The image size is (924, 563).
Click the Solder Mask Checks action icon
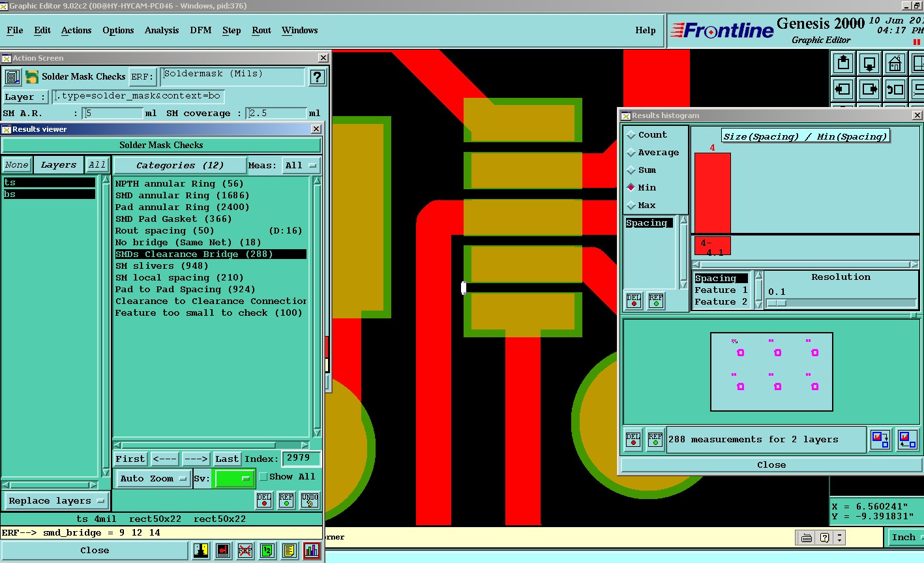point(31,77)
